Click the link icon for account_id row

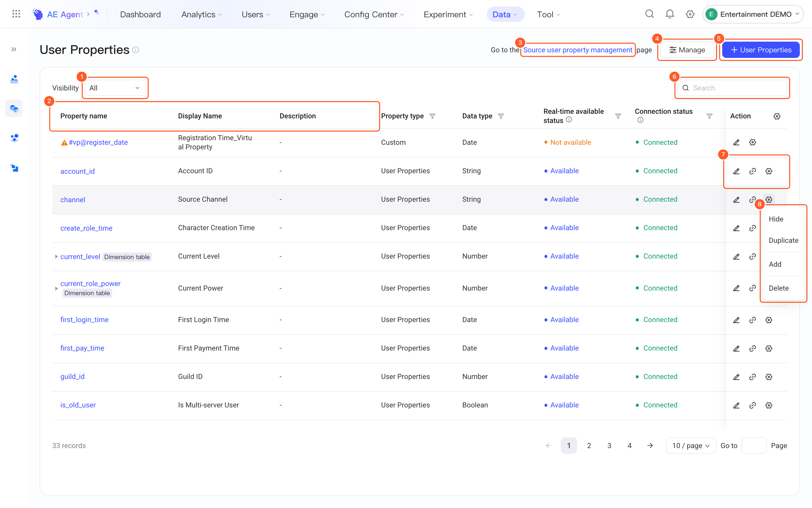753,171
